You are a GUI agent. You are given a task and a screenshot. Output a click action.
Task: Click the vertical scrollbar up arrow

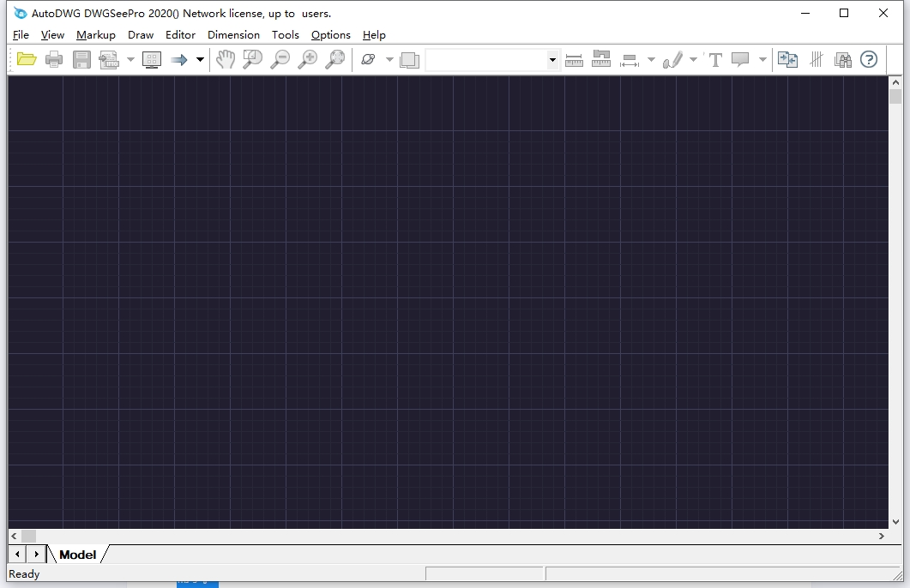click(x=895, y=82)
